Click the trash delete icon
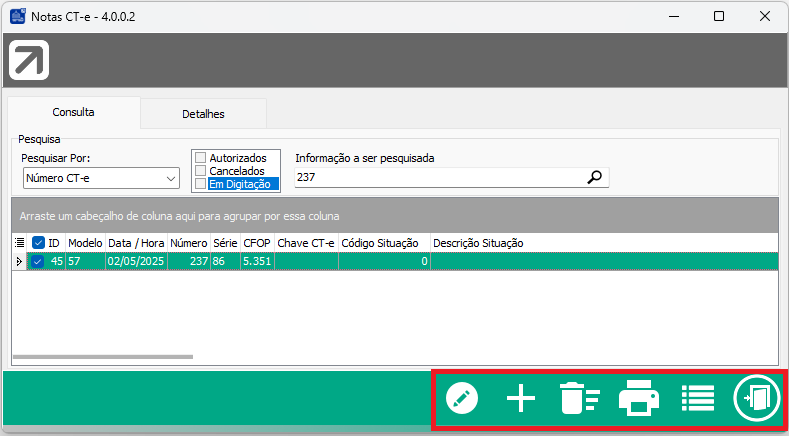Screen dimensions: 789x436 click(579, 399)
